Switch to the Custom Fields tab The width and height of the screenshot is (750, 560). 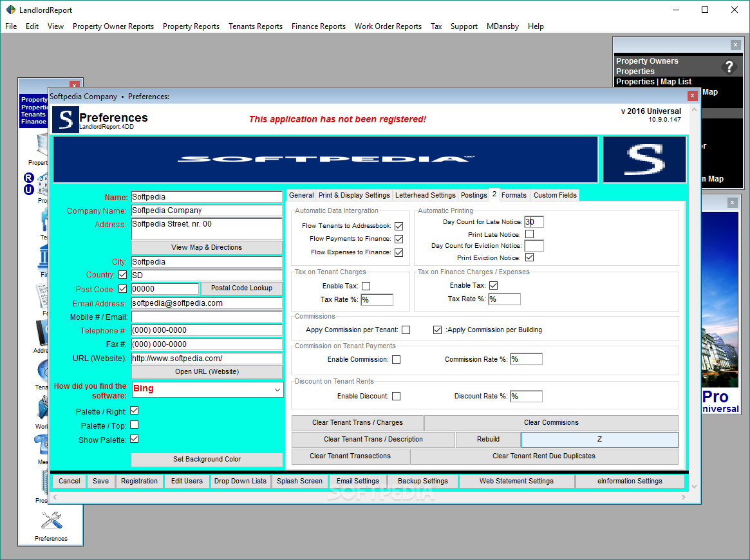coord(555,195)
